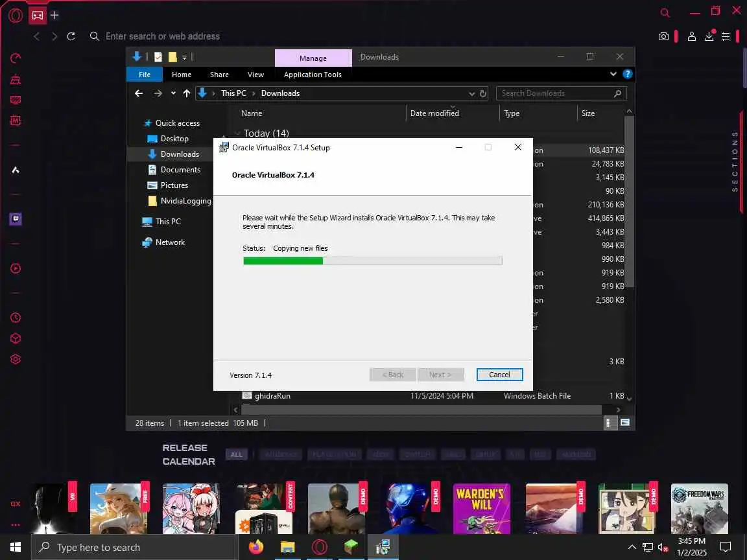
Task: Select the GX Corner gamepad tab
Action: [37, 16]
